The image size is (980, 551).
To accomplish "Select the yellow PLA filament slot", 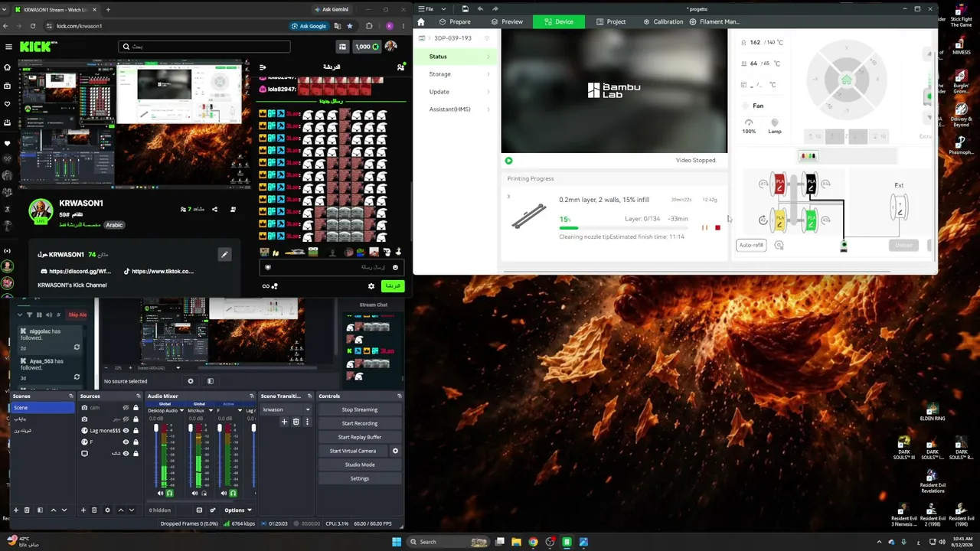I will tap(779, 221).
